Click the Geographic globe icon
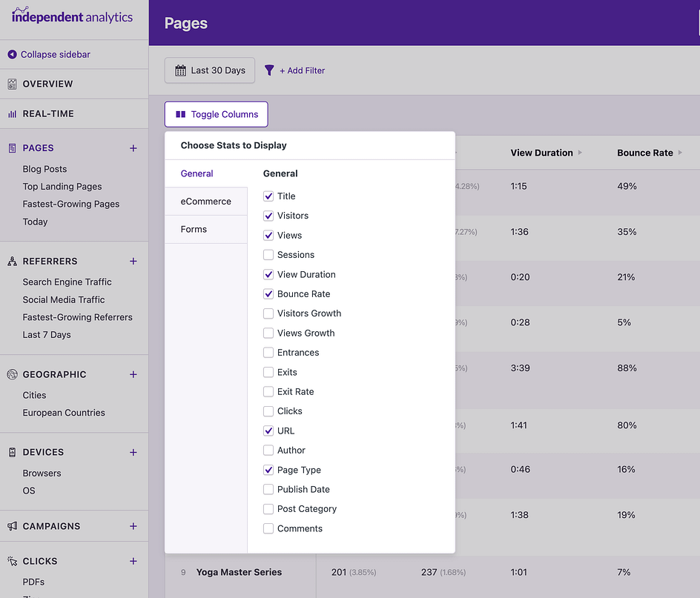700x598 pixels. point(12,374)
